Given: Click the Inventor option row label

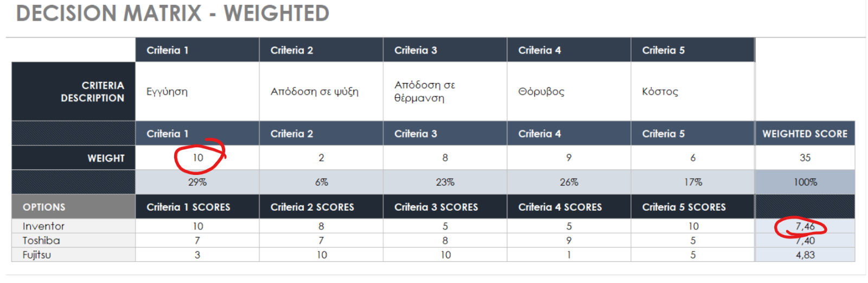Looking at the screenshot, I should pos(73,226).
